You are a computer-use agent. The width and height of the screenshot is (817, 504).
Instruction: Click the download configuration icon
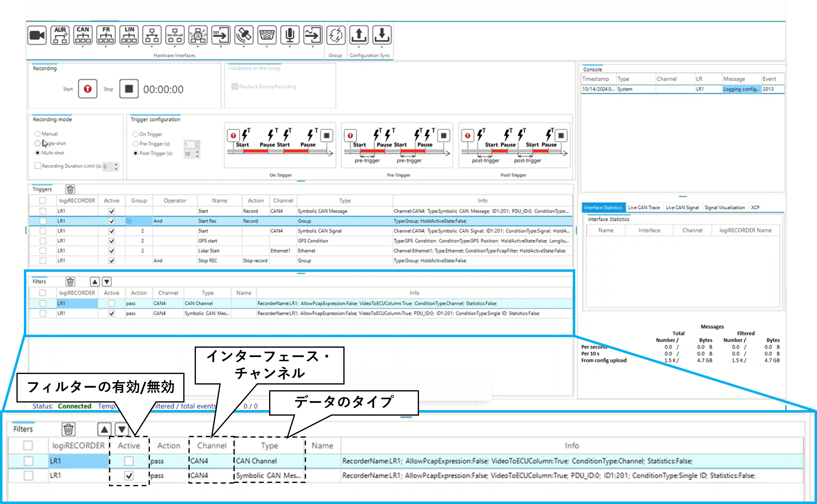[x=382, y=35]
